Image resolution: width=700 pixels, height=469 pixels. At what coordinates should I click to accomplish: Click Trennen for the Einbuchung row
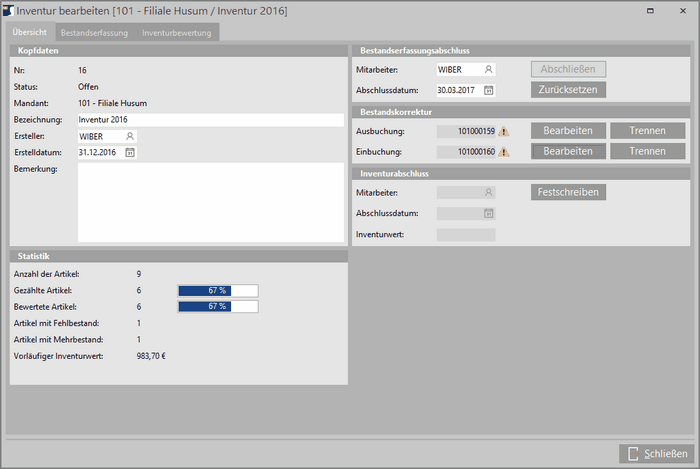(x=647, y=152)
